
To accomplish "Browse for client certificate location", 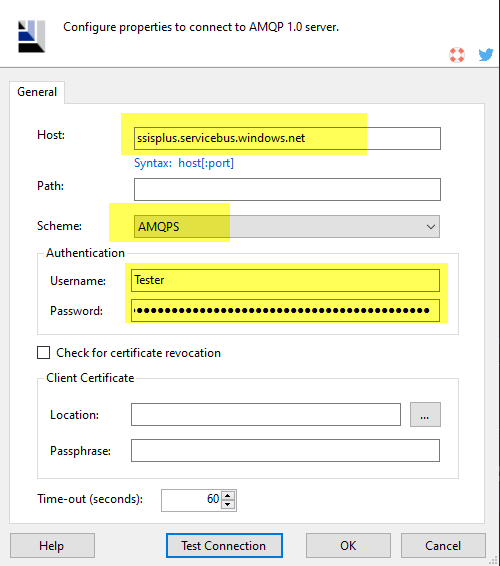I will (x=425, y=414).
